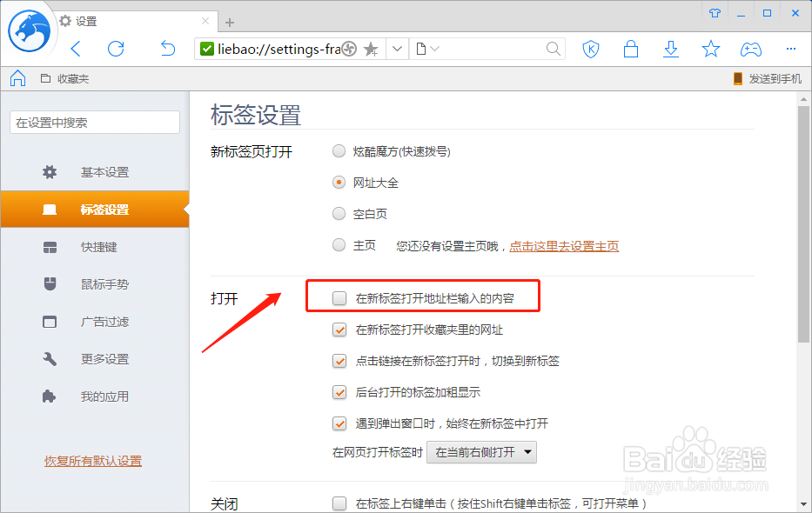The image size is (812, 513).
Task: Click the mouse icon beside 鼠标手势
Action: (x=50, y=284)
